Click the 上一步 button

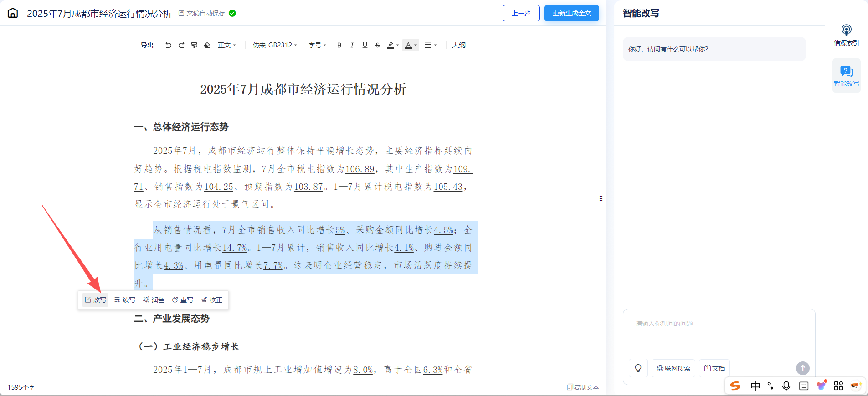[521, 13]
